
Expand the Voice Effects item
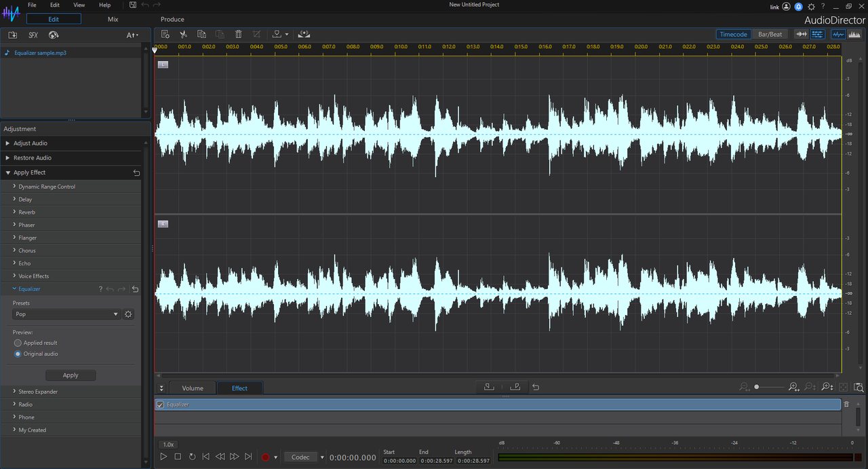click(x=71, y=276)
